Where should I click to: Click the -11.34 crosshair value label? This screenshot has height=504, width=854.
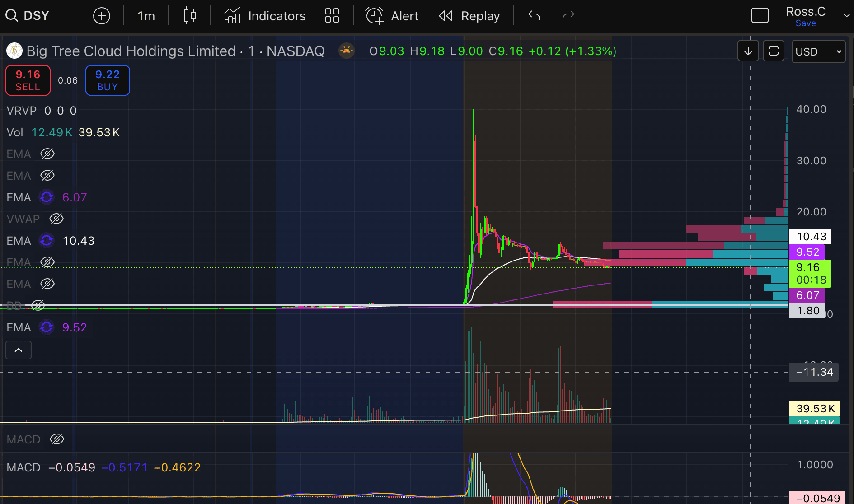[814, 372]
